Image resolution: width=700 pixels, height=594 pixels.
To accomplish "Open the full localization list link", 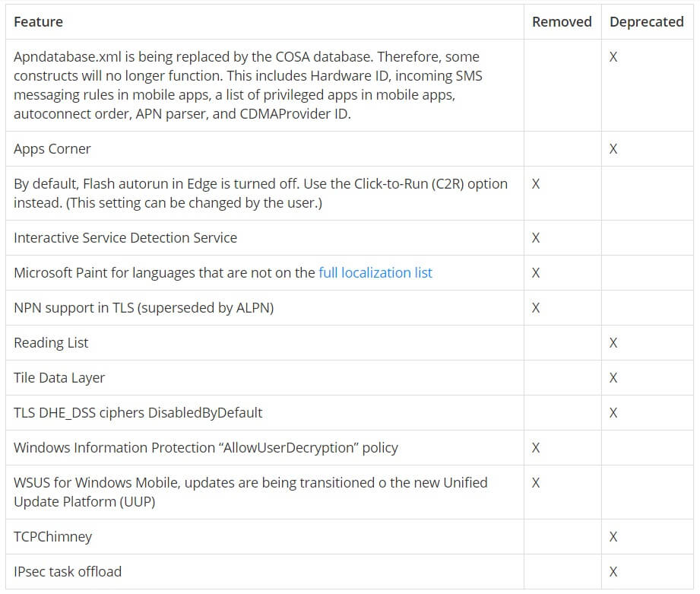I will [375, 273].
